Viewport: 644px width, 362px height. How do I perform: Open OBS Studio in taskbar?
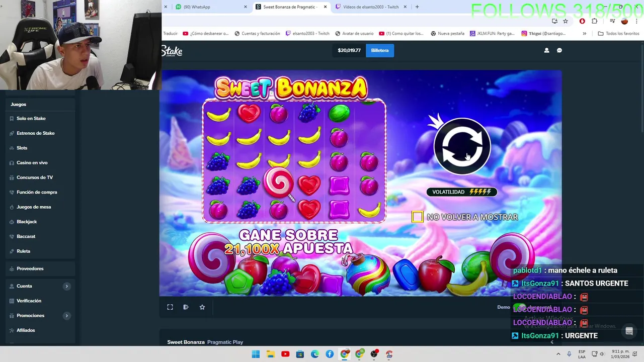pos(374,354)
